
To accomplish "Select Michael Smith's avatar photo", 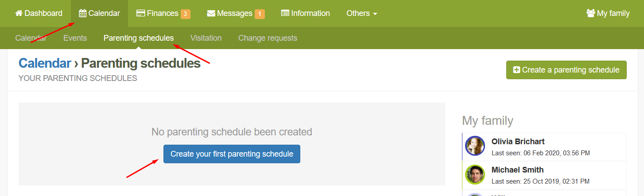I will tap(475, 174).
